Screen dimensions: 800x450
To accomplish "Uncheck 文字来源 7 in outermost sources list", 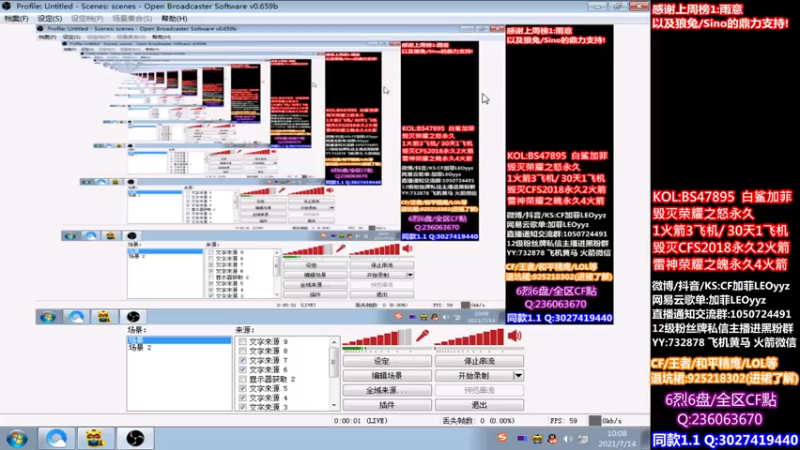I will [x=242, y=360].
